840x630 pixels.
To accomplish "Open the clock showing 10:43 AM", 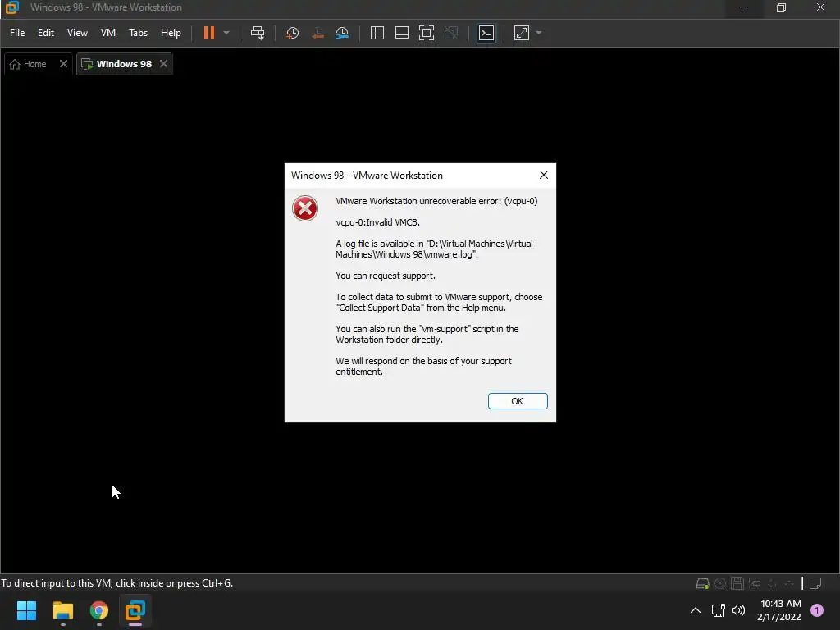I will click(x=779, y=610).
